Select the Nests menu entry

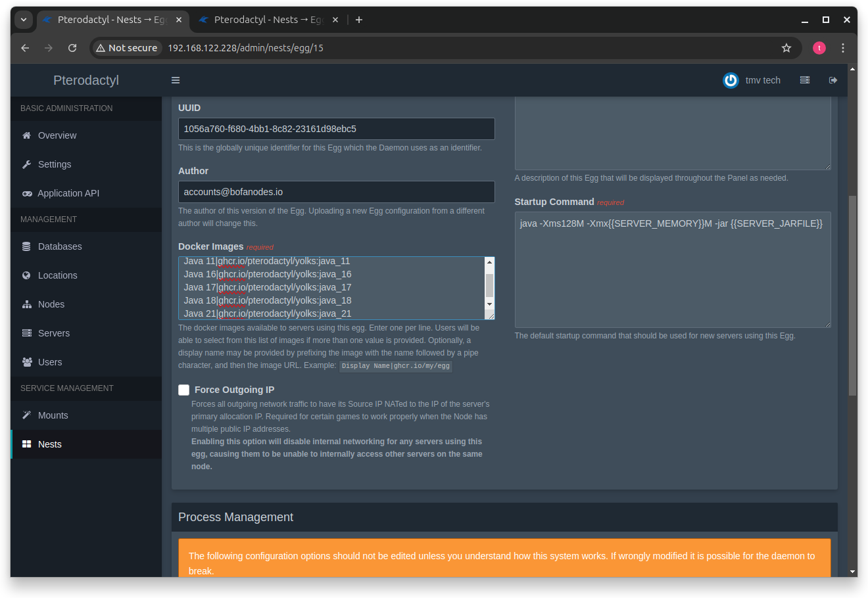(49, 444)
